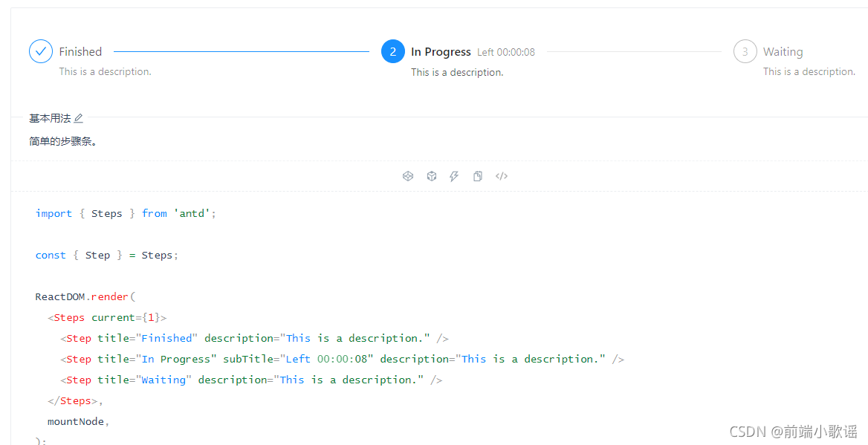Click the blue circle numbered 2
The image size is (868, 445).
pyautogui.click(x=392, y=51)
